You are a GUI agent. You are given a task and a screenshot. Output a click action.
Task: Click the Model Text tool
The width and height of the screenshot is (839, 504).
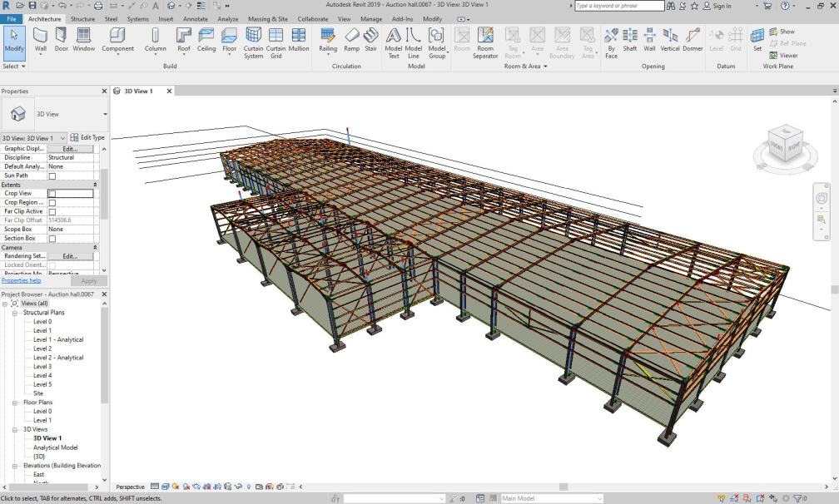pyautogui.click(x=393, y=42)
